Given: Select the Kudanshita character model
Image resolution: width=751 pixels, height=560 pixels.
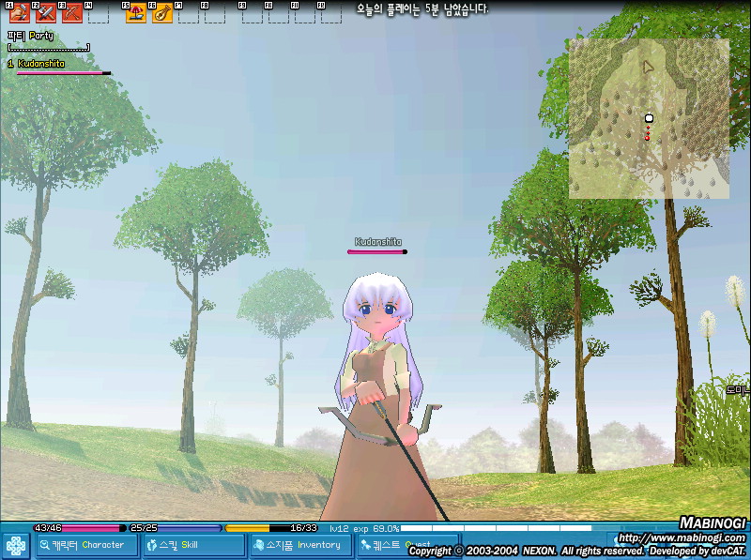Looking at the screenshot, I should point(381,398).
